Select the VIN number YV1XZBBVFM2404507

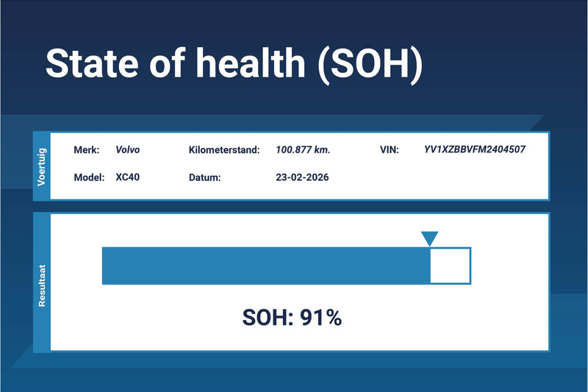475,150
